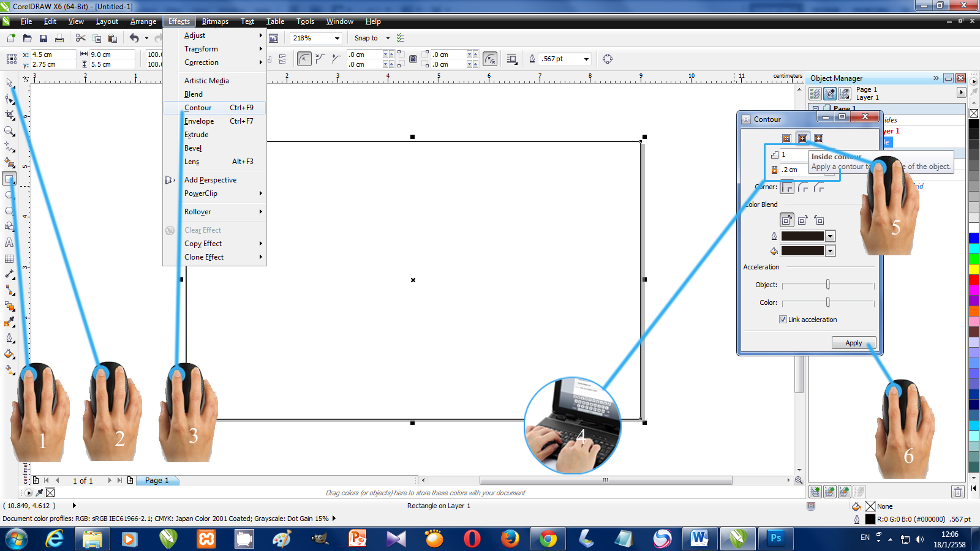Viewport: 980px width, 551px height.
Task: Choose the Outside contour icon
Action: coord(818,138)
